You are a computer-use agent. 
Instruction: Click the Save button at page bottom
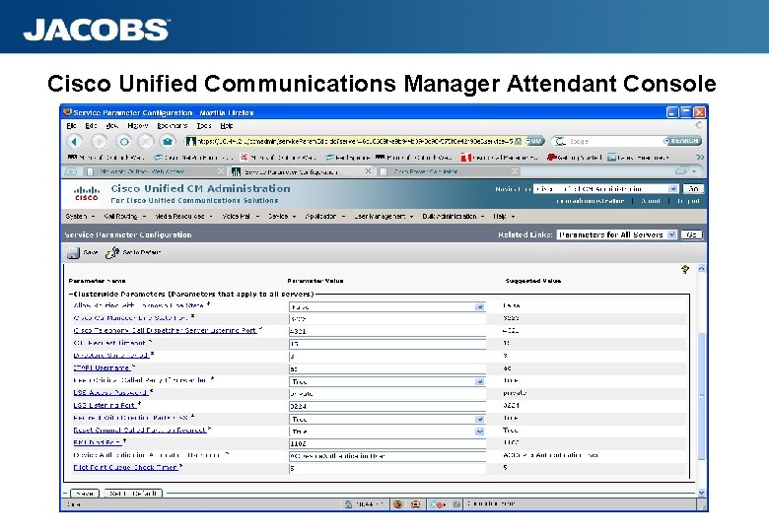(85, 494)
